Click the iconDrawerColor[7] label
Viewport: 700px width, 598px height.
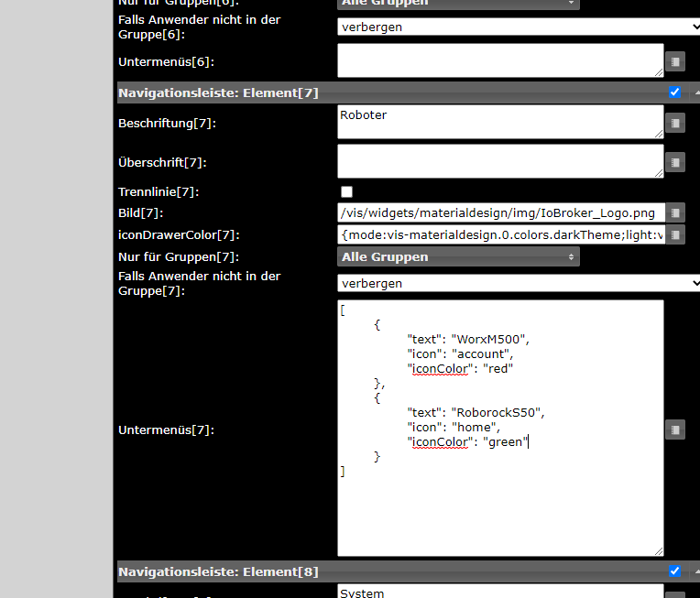tap(179, 234)
